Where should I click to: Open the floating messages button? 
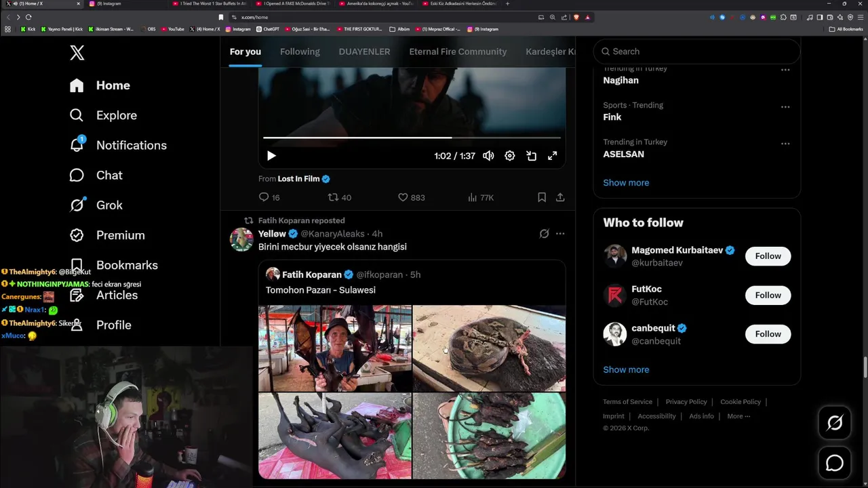point(835,463)
